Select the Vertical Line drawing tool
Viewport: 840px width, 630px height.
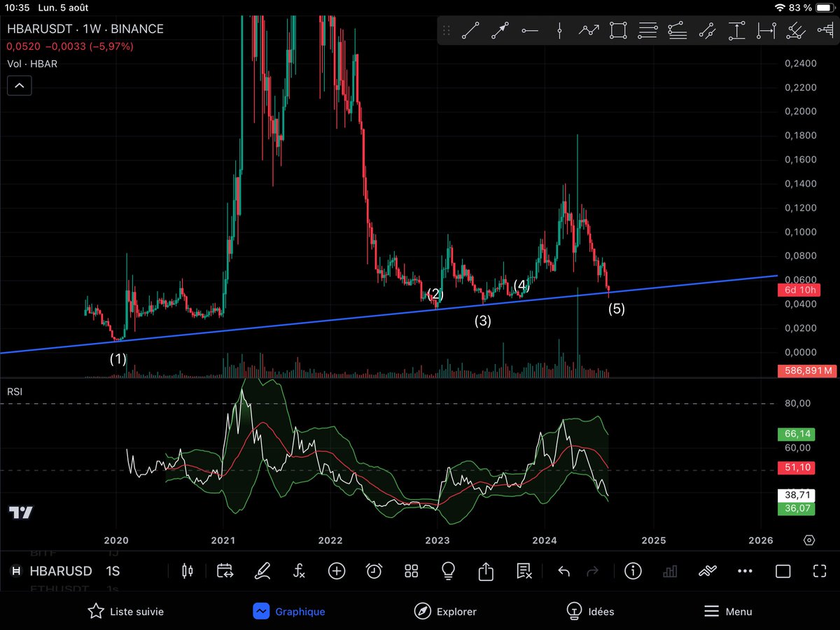point(559,30)
